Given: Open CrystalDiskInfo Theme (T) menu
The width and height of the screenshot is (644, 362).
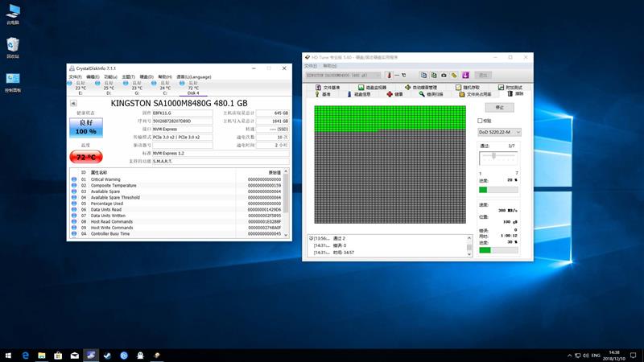Looking at the screenshot, I should tap(128, 76).
